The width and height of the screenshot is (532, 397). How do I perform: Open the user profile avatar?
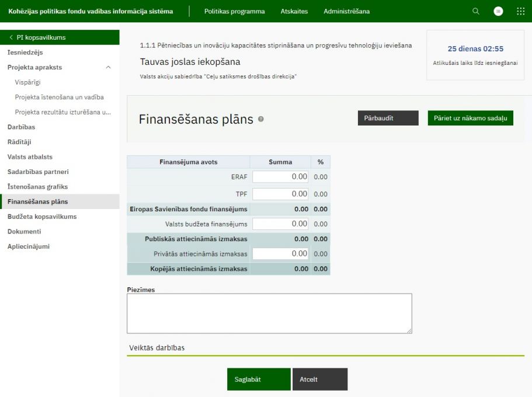(x=498, y=11)
